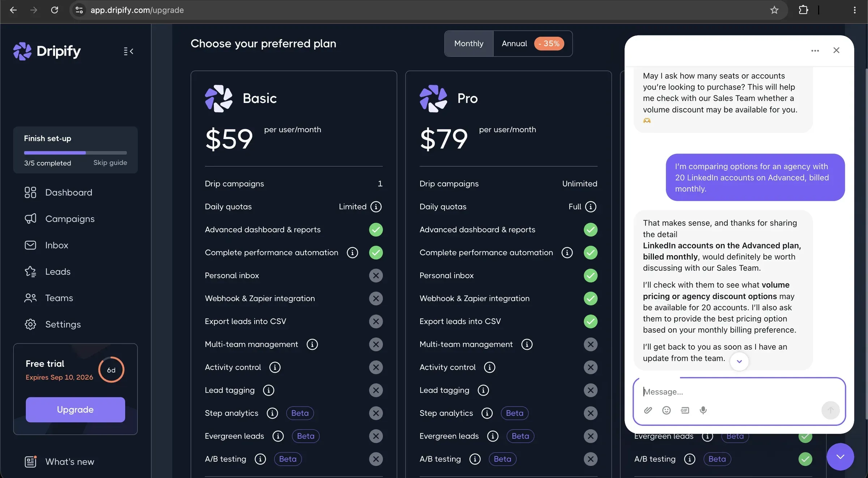Viewport: 868px width, 478px height.
Task: Click Beta badge next to Basic Step analytics
Action: [x=300, y=413]
